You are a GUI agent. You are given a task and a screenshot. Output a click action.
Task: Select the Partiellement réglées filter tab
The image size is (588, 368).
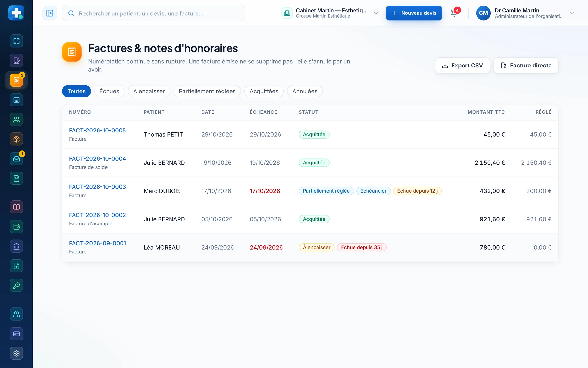pyautogui.click(x=207, y=91)
